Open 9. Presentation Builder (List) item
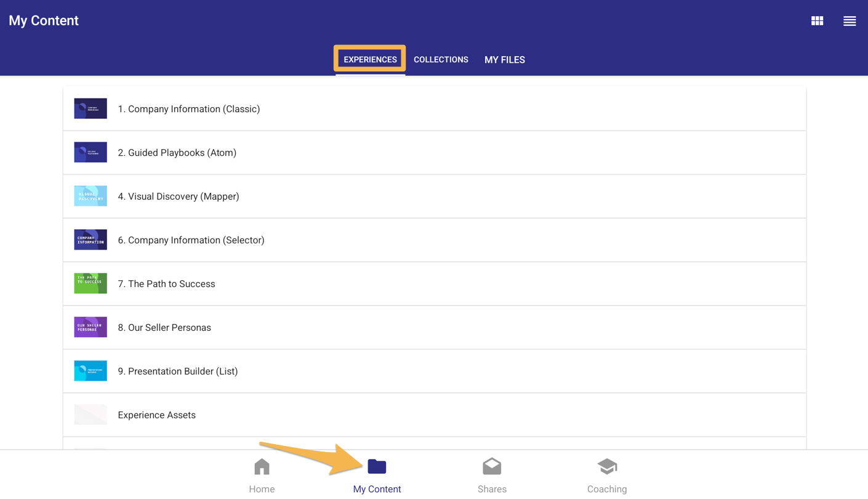 177,371
